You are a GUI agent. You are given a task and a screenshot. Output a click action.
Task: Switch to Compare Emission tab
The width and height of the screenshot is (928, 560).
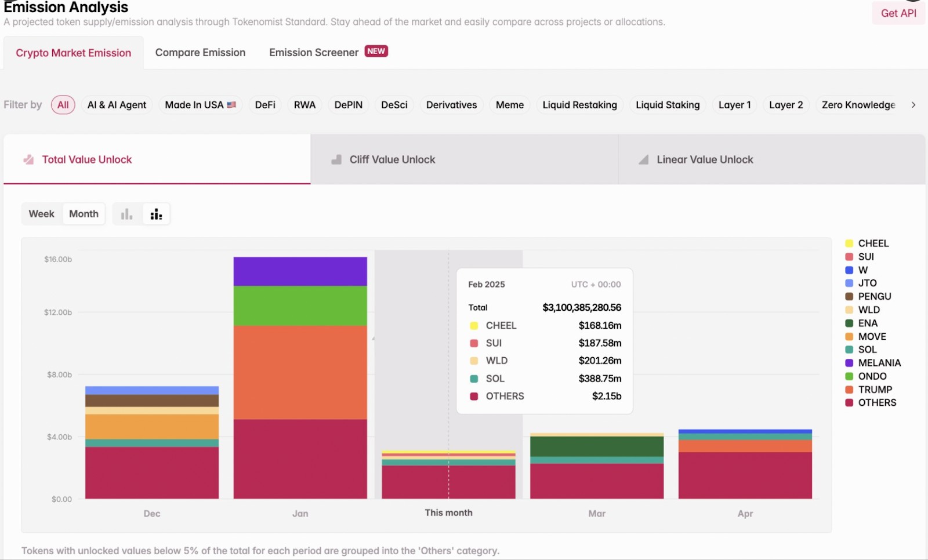click(x=200, y=53)
